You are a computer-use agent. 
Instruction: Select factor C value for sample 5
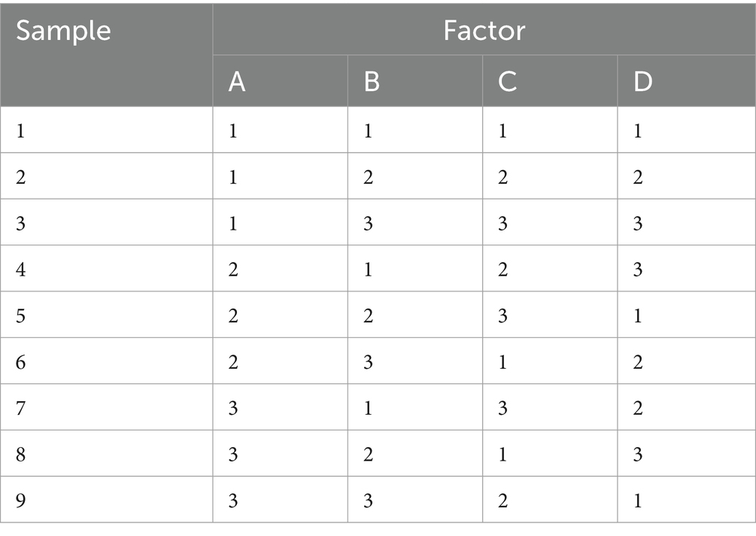click(x=550, y=315)
